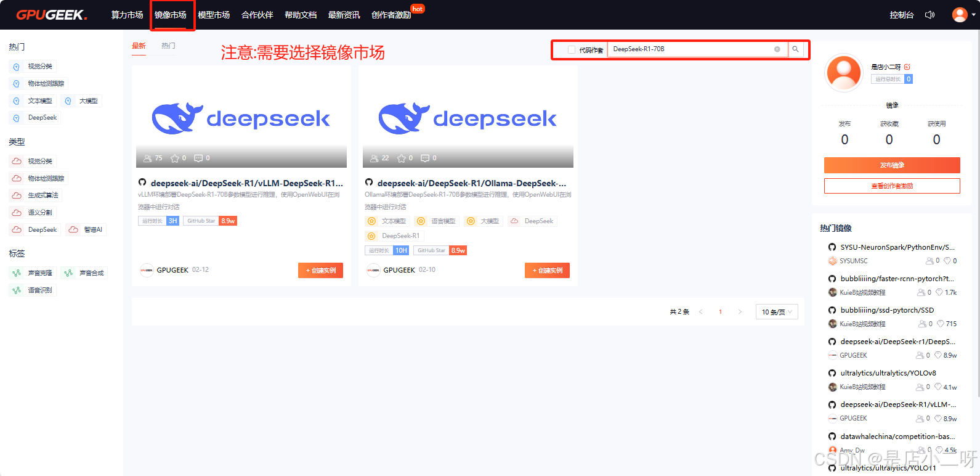Tick the 代码作者 checkbox
The image size is (980, 476).
tap(572, 49)
